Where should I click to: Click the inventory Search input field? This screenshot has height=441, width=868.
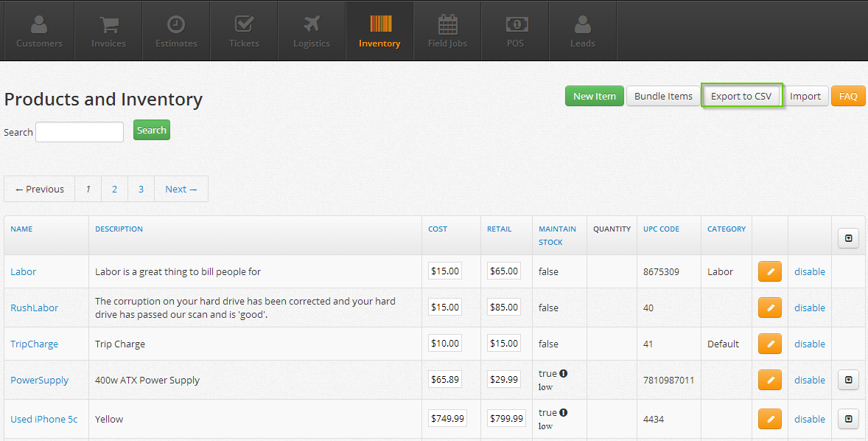coord(80,132)
